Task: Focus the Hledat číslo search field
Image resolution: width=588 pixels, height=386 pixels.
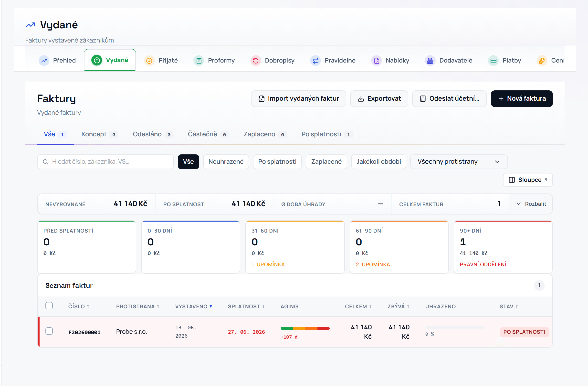Action: click(105, 162)
